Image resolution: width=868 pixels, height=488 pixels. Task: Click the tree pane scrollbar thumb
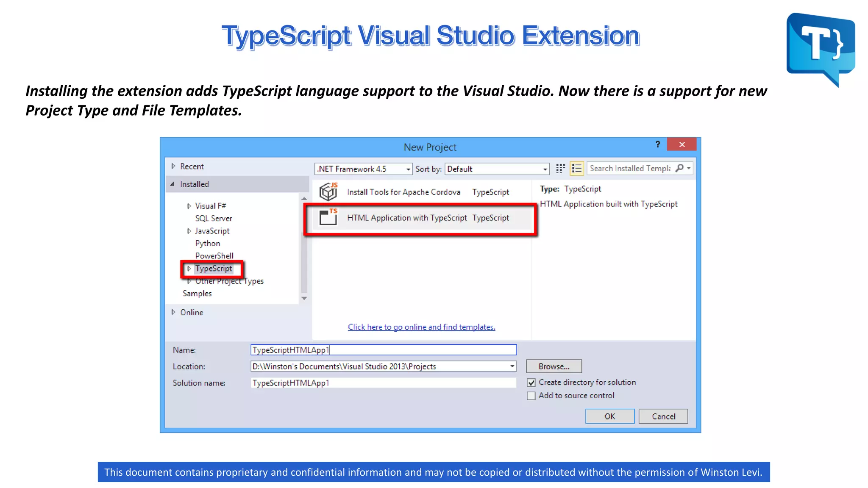(x=304, y=262)
